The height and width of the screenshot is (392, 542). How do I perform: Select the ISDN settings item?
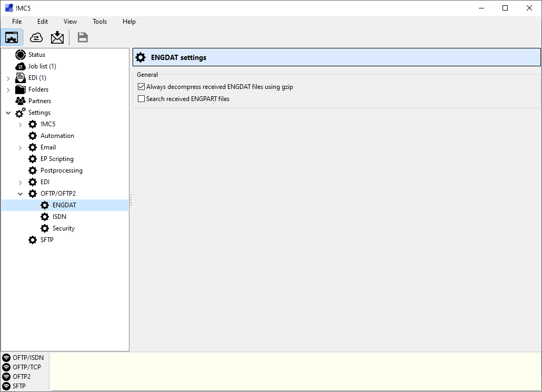(59, 217)
